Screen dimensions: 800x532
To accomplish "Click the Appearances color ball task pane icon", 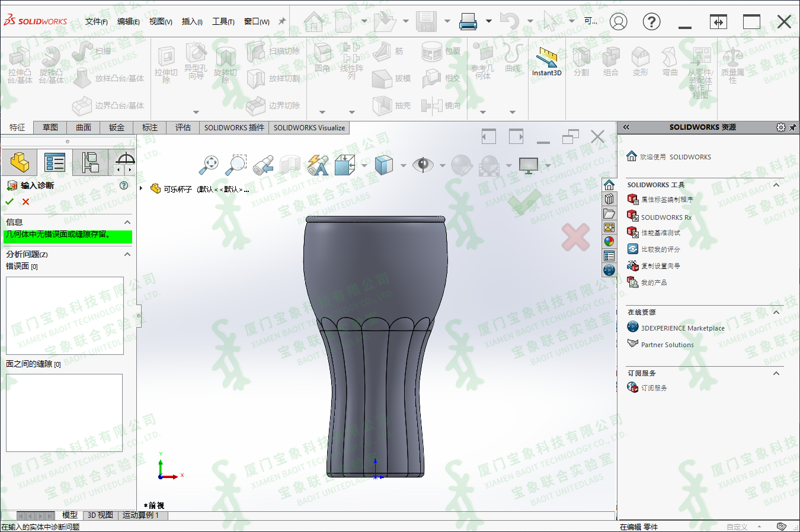I will pyautogui.click(x=609, y=241).
